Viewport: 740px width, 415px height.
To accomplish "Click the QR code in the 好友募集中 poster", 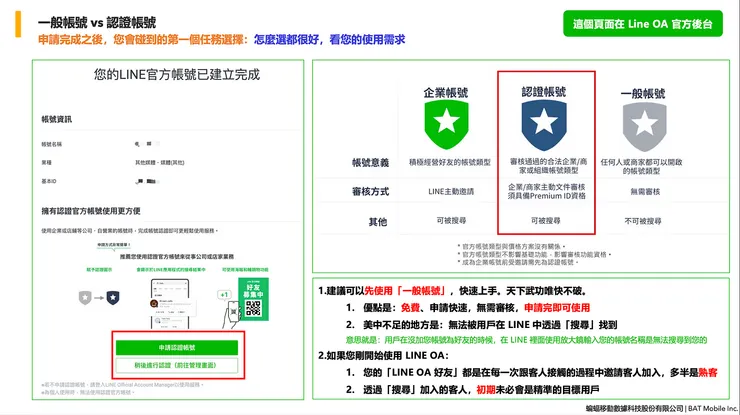I will (x=253, y=308).
